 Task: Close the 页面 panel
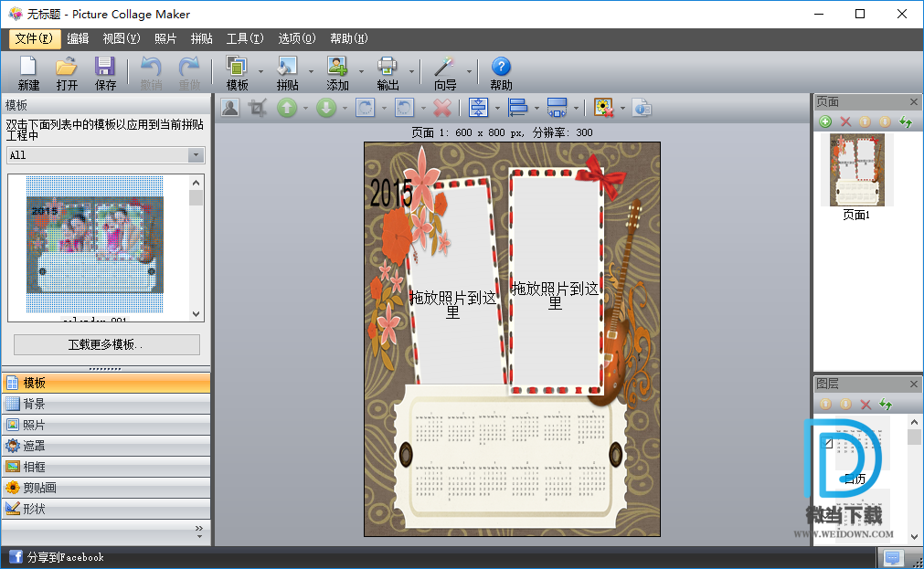click(914, 102)
